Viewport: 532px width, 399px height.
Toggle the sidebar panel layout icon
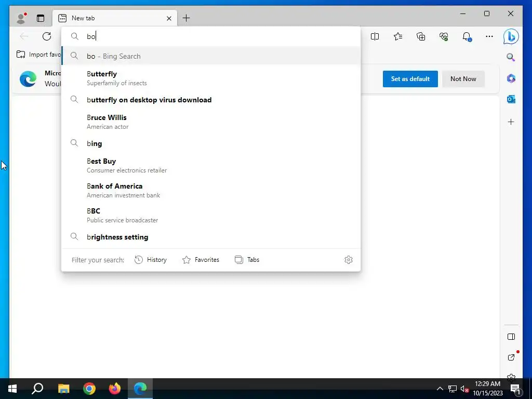[x=511, y=337]
